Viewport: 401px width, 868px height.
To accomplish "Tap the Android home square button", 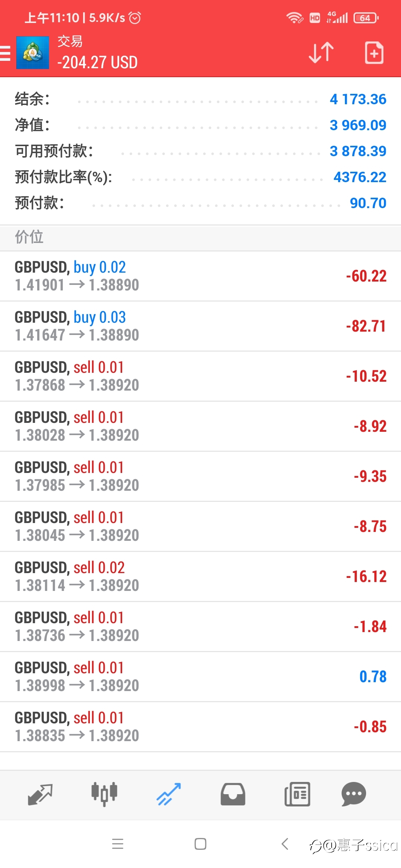I will pos(200,844).
